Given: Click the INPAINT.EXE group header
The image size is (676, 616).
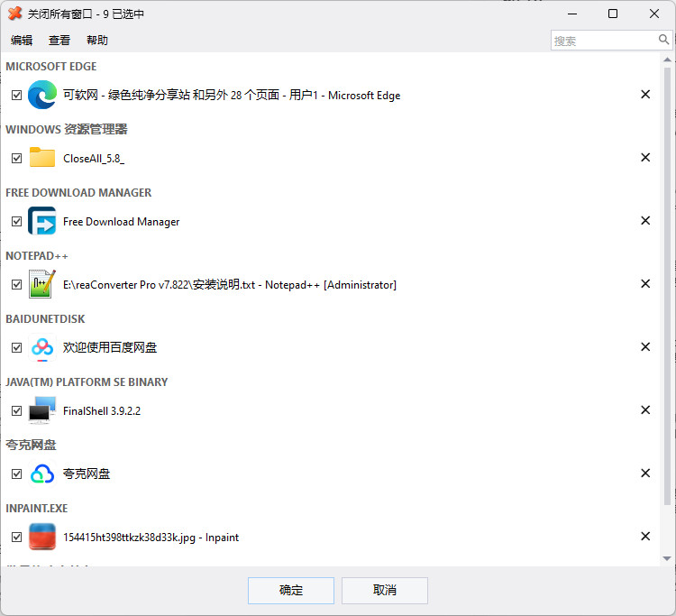Looking at the screenshot, I should 37,508.
